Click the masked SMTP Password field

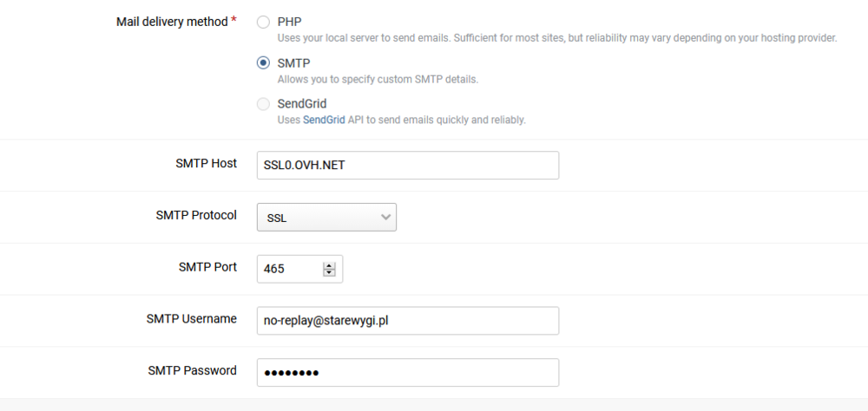[x=407, y=373]
